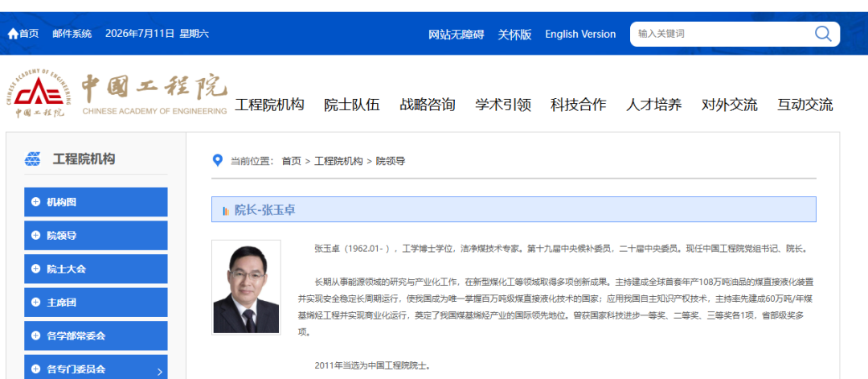Viewport: 868px width, 379px height.
Task: Click the plus icon beside 各专门委员会
Action: pos(36,369)
